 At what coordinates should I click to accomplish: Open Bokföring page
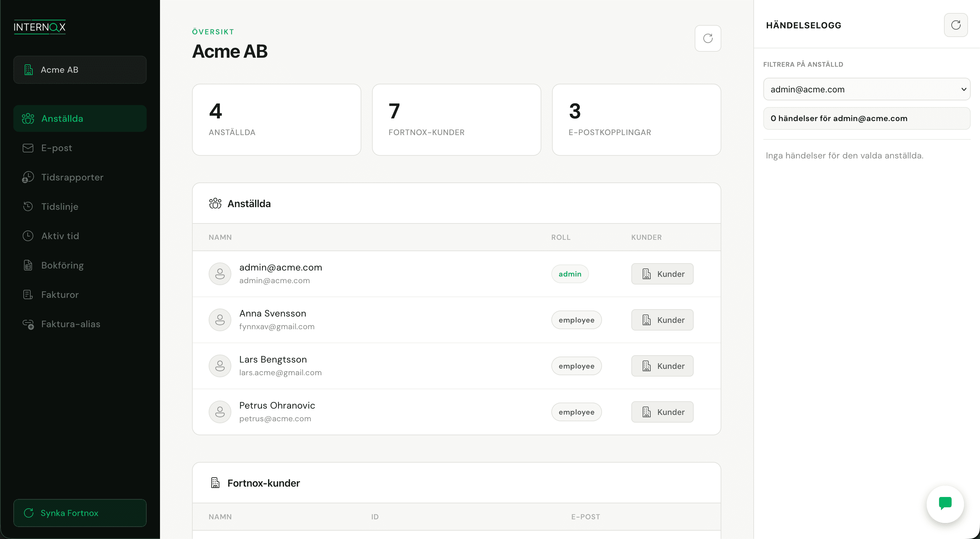(x=80, y=265)
